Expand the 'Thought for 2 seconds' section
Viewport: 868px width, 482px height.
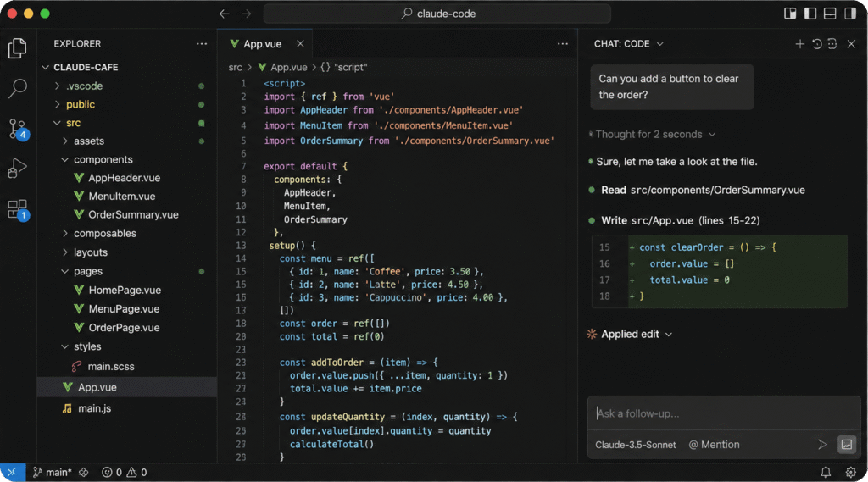pyautogui.click(x=654, y=135)
